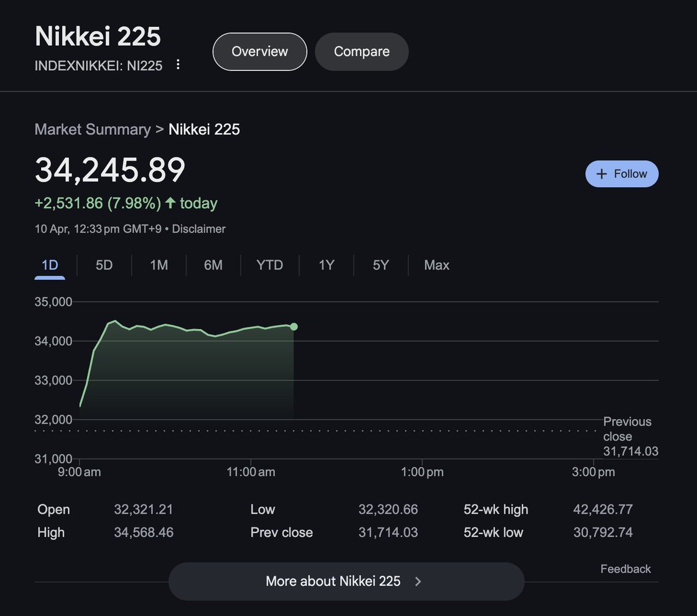697x616 pixels.
Task: Select the 5Y time range
Action: point(380,265)
